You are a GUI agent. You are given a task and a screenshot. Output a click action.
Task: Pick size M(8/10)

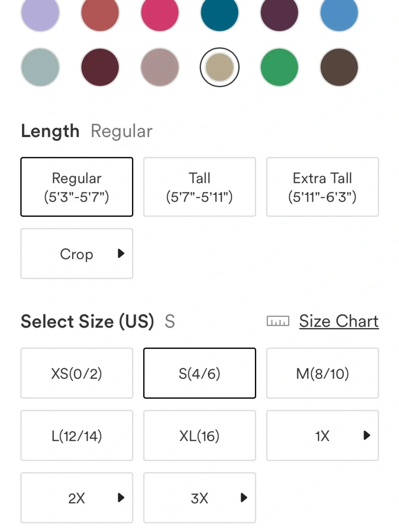point(322,373)
